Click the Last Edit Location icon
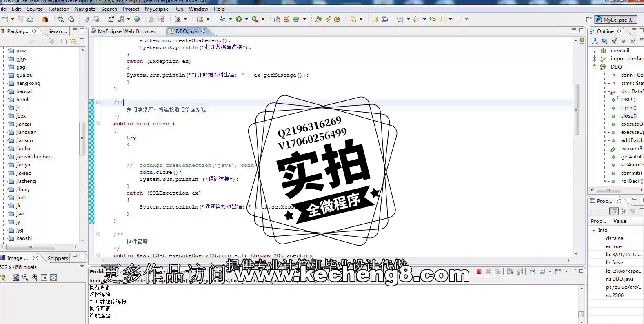644x324 pixels. (x=433, y=19)
